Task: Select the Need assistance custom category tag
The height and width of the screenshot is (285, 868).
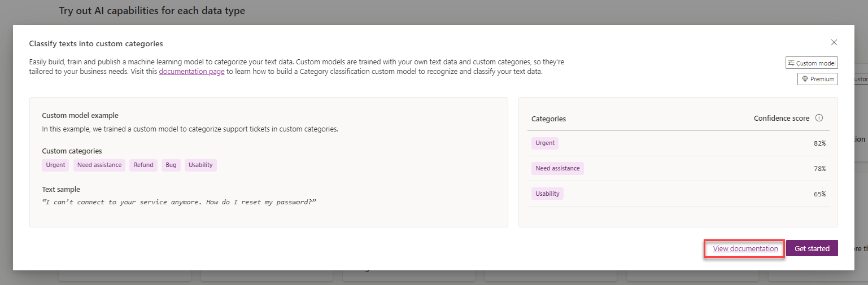Action: click(99, 165)
